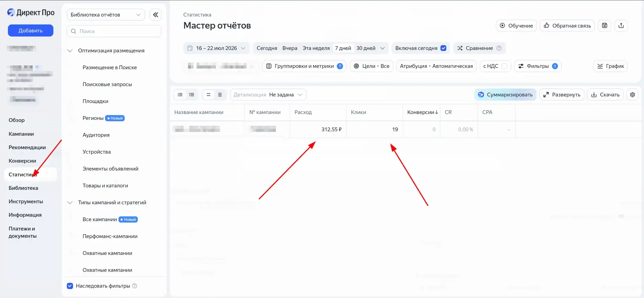Open Элементы объявлений report
Image resolution: width=644 pixels, height=298 pixels.
[111, 169]
